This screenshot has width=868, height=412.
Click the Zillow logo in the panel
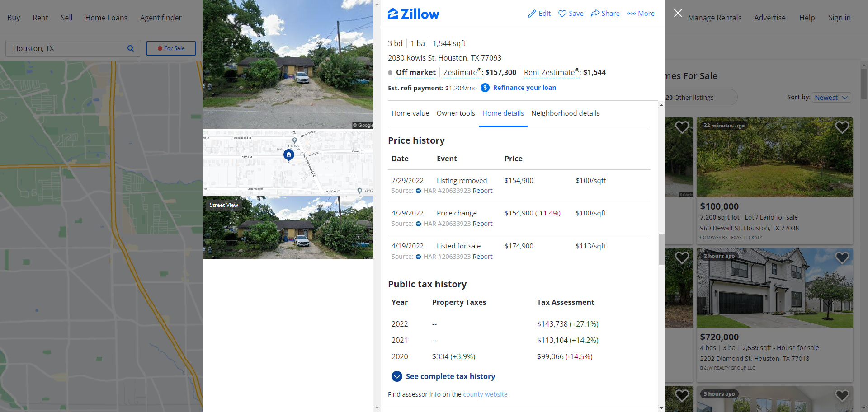coord(413,14)
